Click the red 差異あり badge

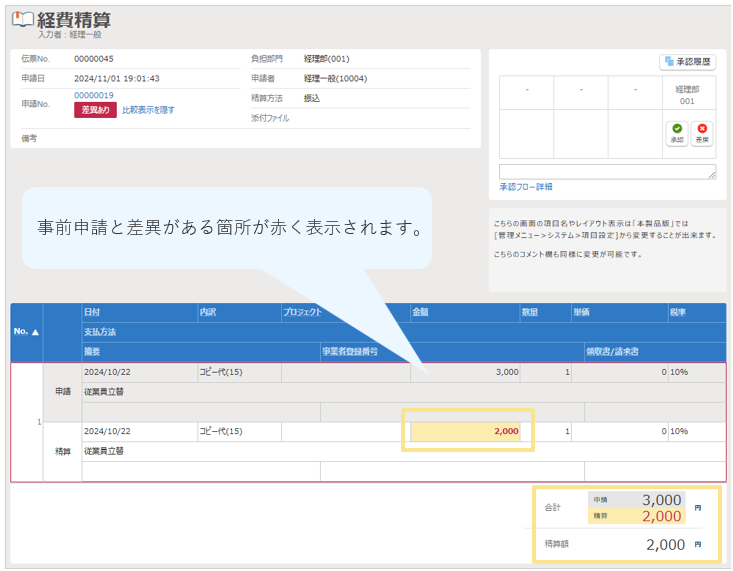click(x=94, y=110)
